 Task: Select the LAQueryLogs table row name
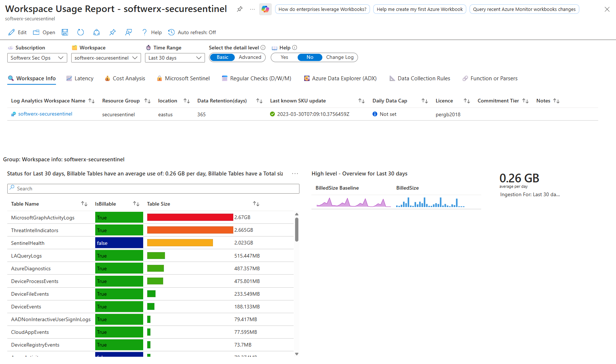point(26,256)
